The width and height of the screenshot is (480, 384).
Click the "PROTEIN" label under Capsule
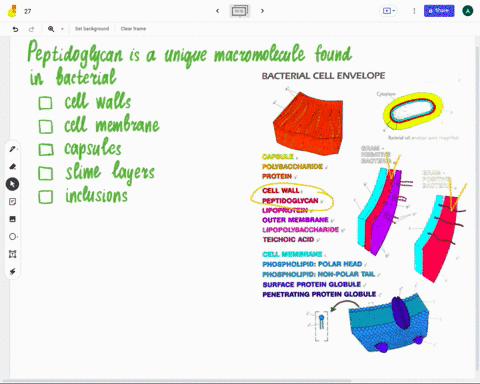pyautogui.click(x=277, y=176)
